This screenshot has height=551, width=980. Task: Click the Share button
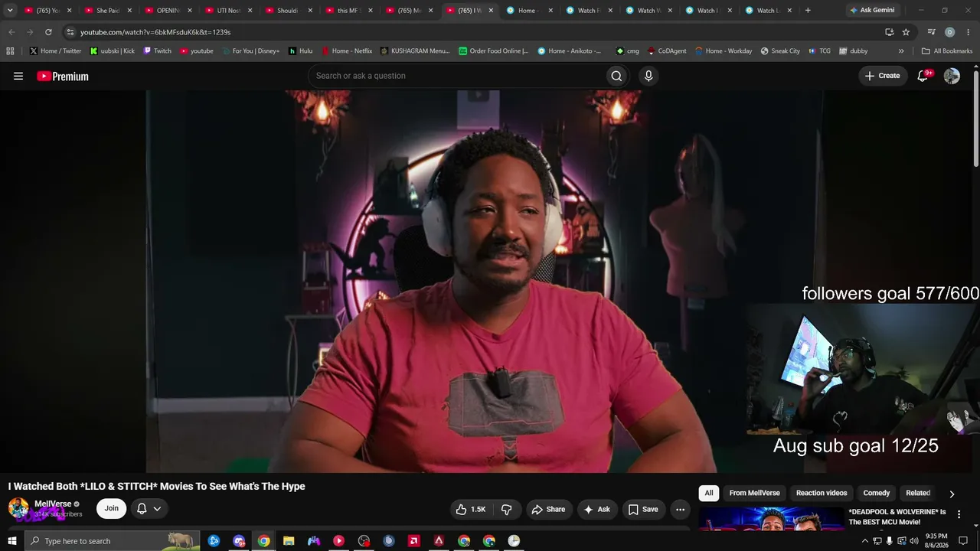tap(548, 509)
